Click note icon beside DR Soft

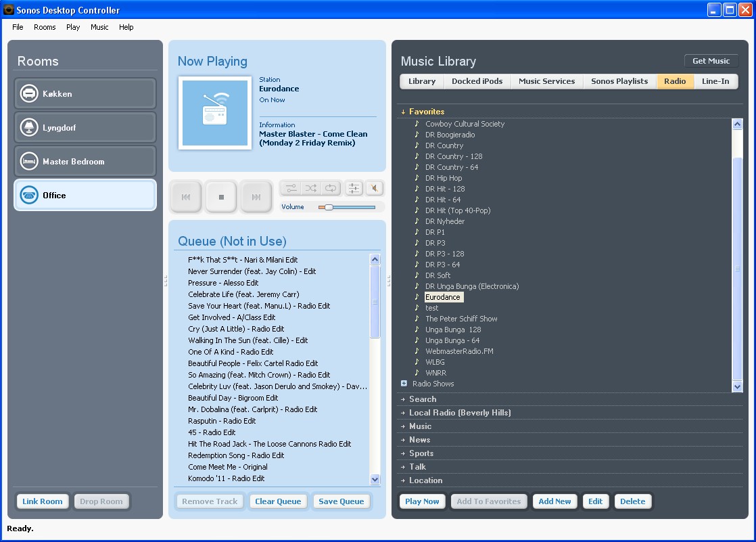[x=417, y=275]
